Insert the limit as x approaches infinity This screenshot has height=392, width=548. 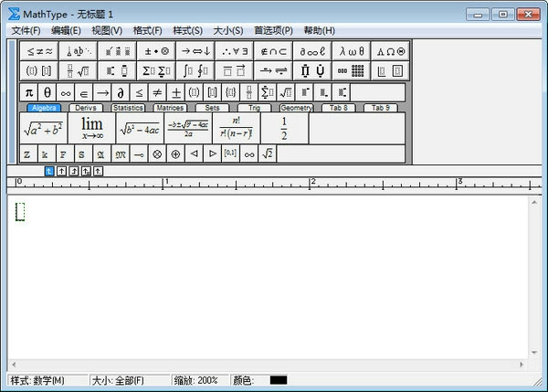91,128
